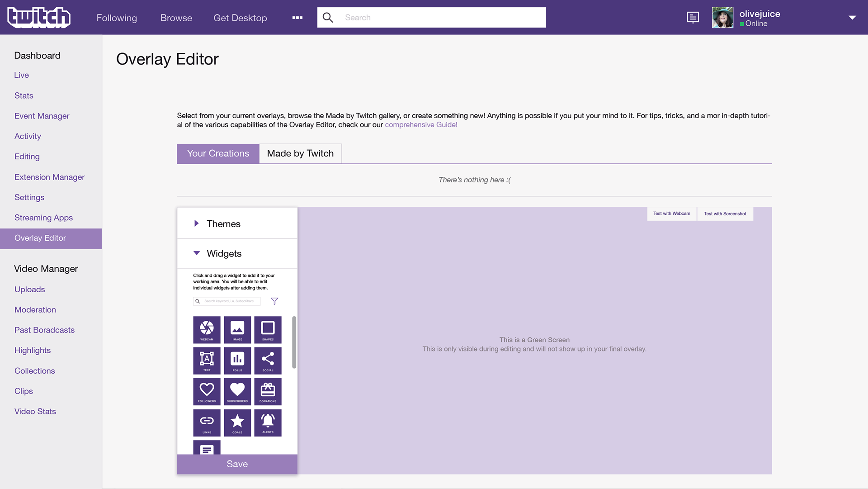Add the Alerts widget
The height and width of the screenshot is (489, 868).
(268, 423)
